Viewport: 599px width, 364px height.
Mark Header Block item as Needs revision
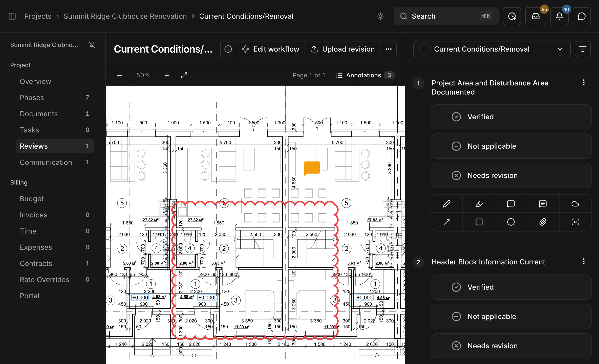[x=511, y=346]
